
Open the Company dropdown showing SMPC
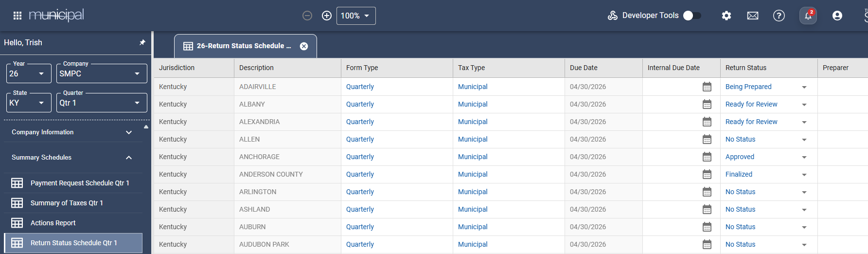[x=102, y=73]
